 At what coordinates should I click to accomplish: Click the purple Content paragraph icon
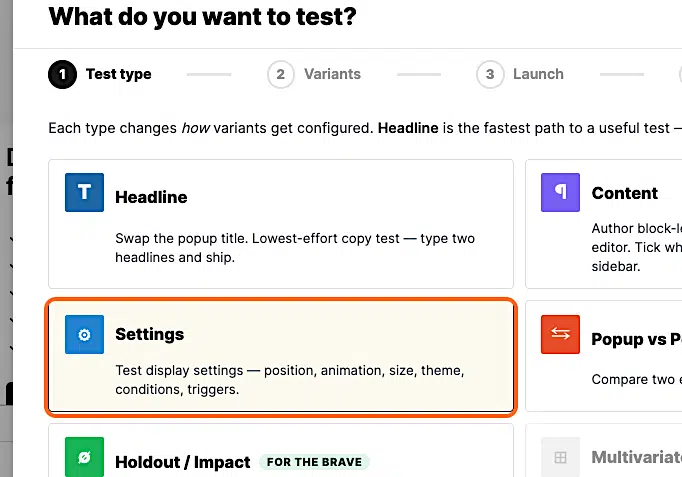[x=560, y=192]
